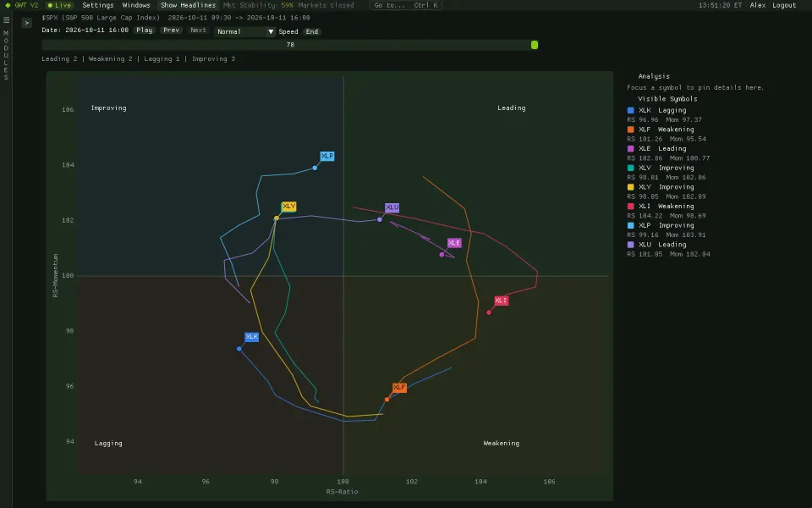Viewport: 812px width, 508px height.
Task: Click the Date 2026-10-11 16:00 label
Action: point(85,30)
